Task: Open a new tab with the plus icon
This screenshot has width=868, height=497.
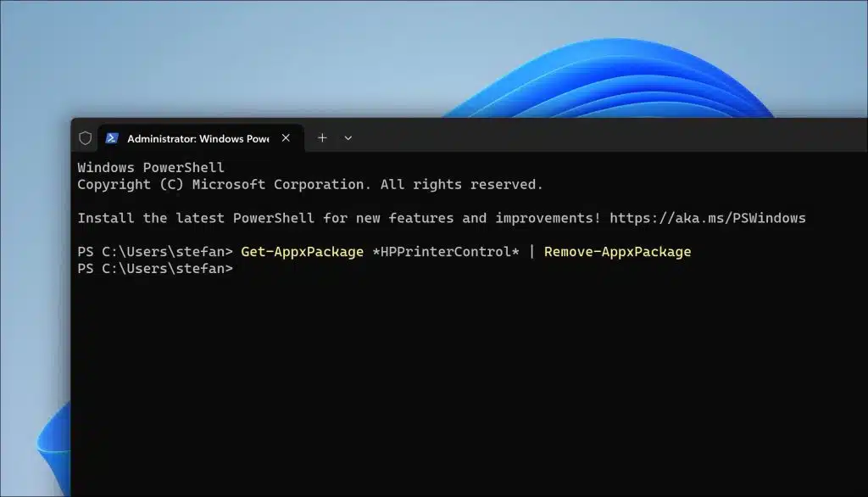Action: 322,137
